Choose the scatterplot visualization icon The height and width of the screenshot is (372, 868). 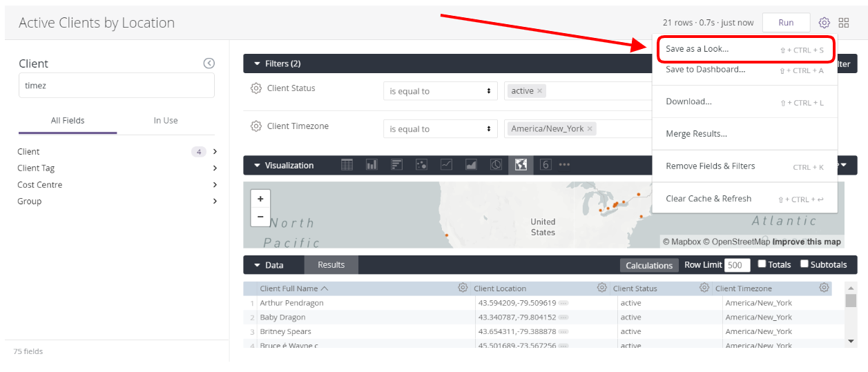(x=421, y=165)
